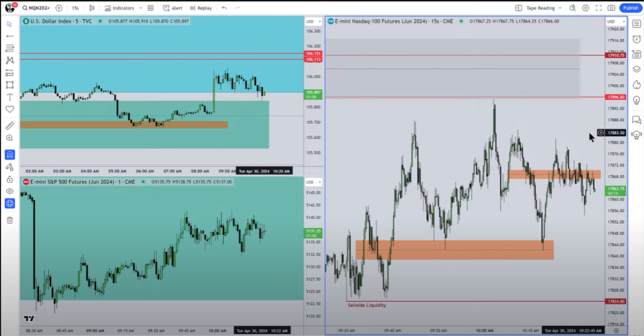644x336 pixels.
Task: Open the Fibonacci and Gann tools
Action: (9, 48)
